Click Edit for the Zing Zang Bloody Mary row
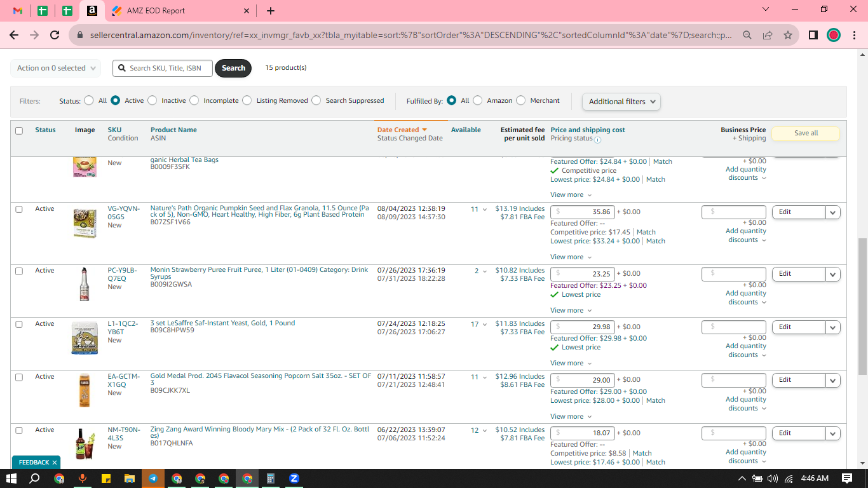This screenshot has width=868, height=488. pos(799,433)
